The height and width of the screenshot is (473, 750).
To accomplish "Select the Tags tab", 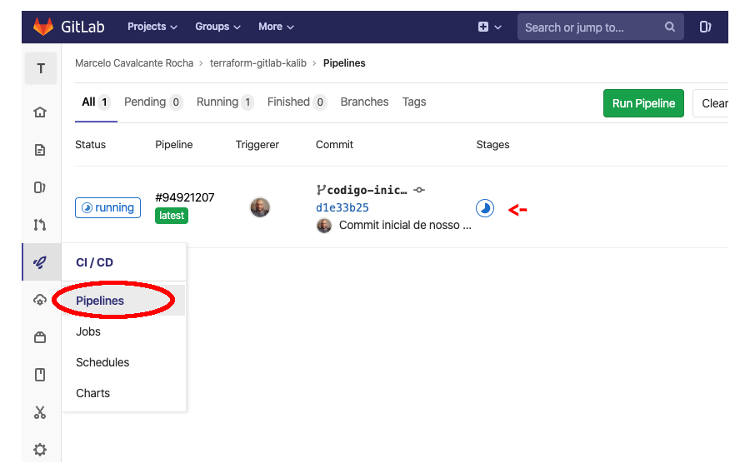I will 414,102.
